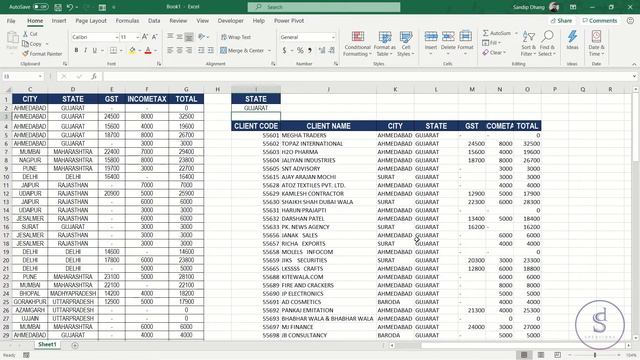Open Conditional Formatting menu

357,43
